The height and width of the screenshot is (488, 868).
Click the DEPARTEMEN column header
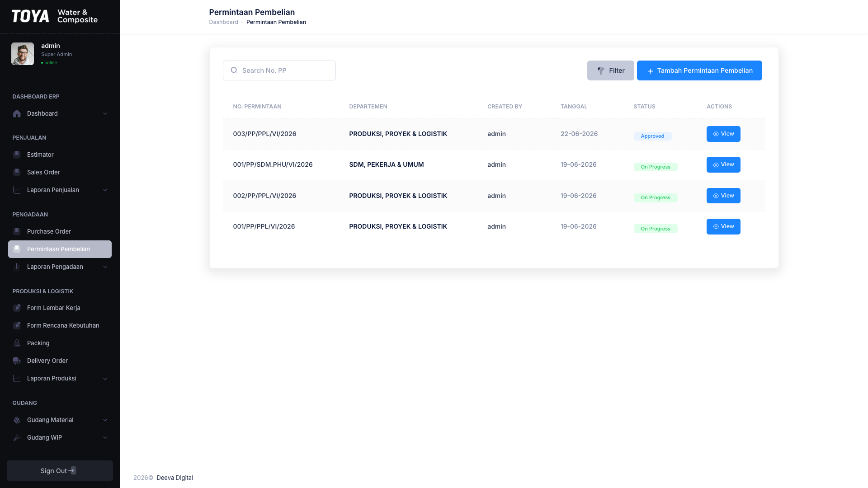coord(368,107)
